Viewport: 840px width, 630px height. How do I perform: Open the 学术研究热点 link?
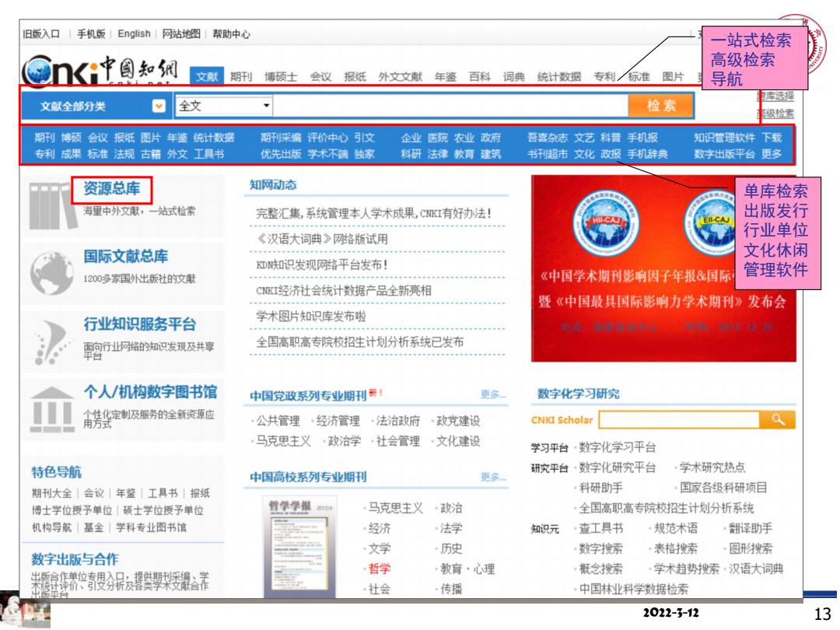(712, 467)
